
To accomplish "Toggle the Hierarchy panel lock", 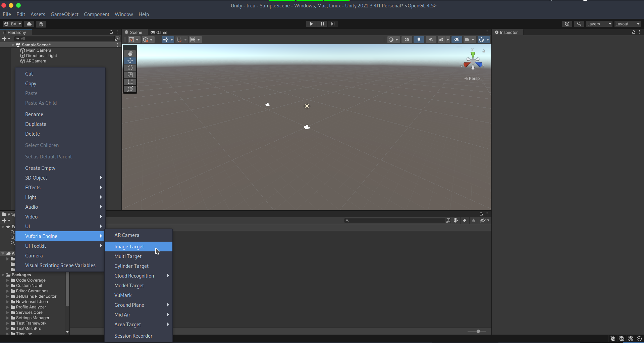I will (111, 32).
